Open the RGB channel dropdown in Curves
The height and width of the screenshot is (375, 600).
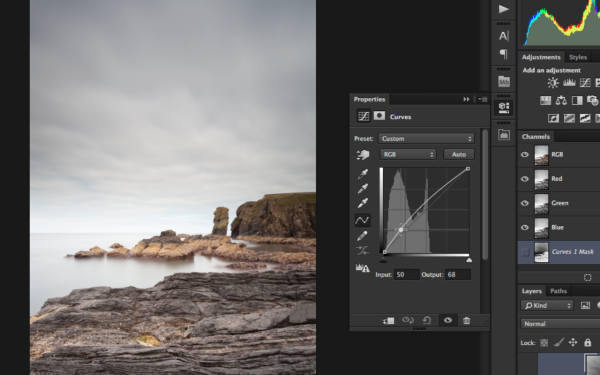tap(408, 154)
